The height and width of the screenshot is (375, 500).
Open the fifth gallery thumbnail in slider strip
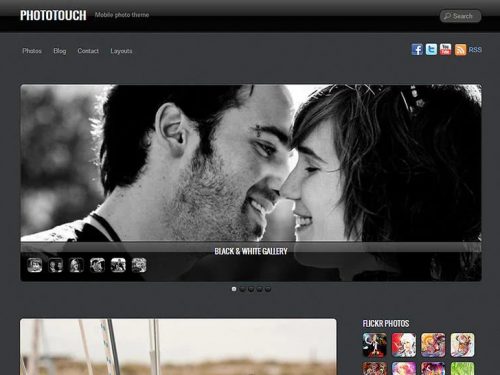118,265
